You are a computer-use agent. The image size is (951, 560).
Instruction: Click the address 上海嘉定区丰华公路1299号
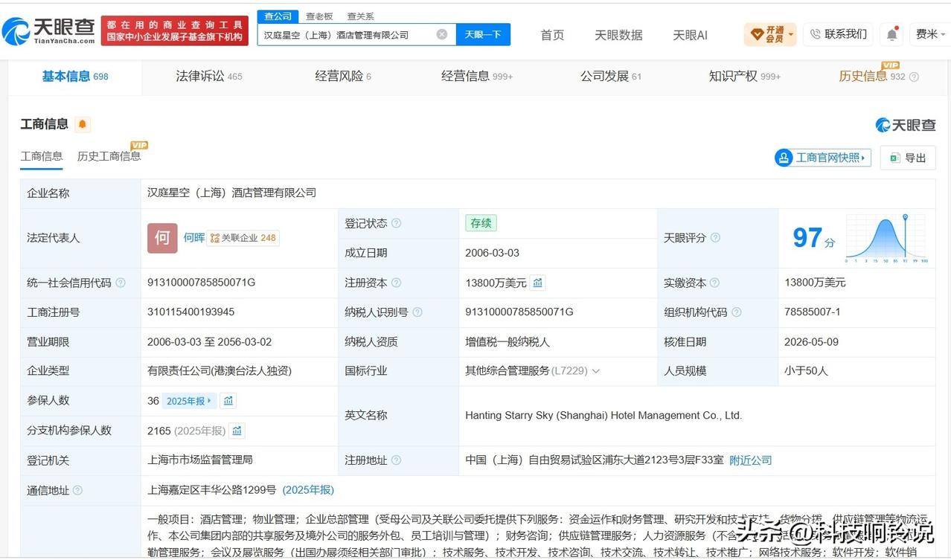pyautogui.click(x=212, y=490)
